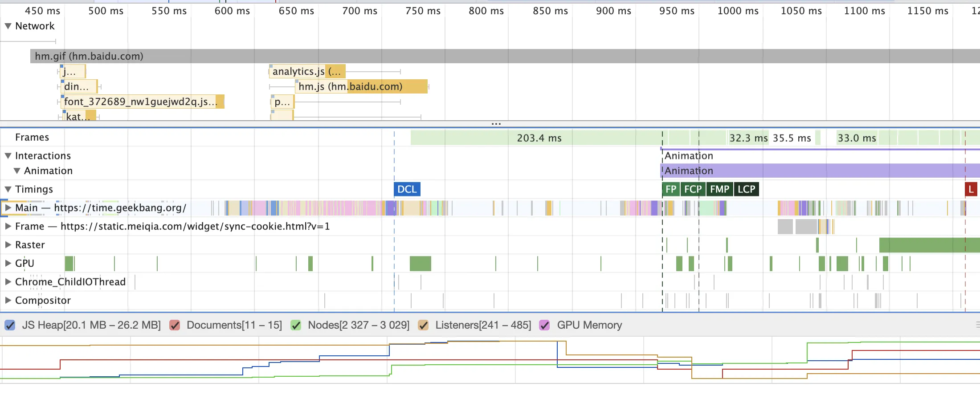The height and width of the screenshot is (399, 980).
Task: Click the large GPU task block
Action: [x=420, y=264]
